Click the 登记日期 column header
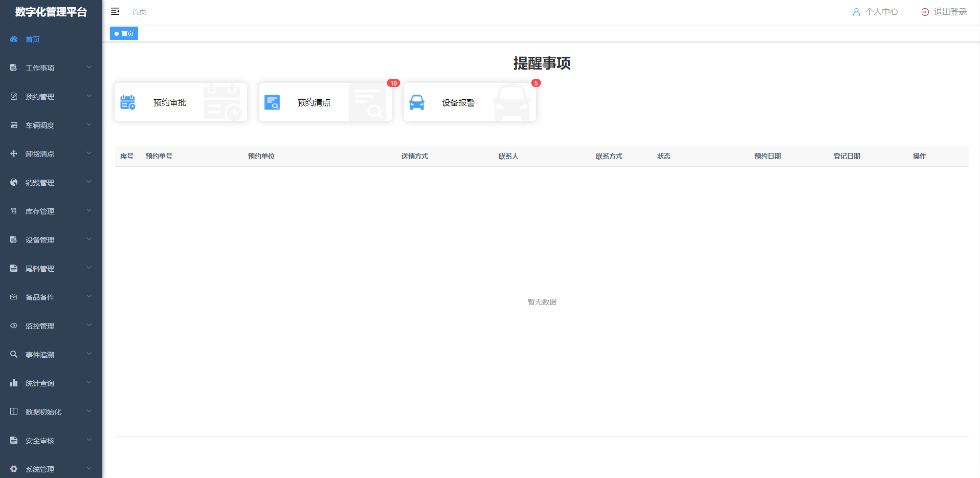Screen dimensions: 980x478 click(x=847, y=156)
